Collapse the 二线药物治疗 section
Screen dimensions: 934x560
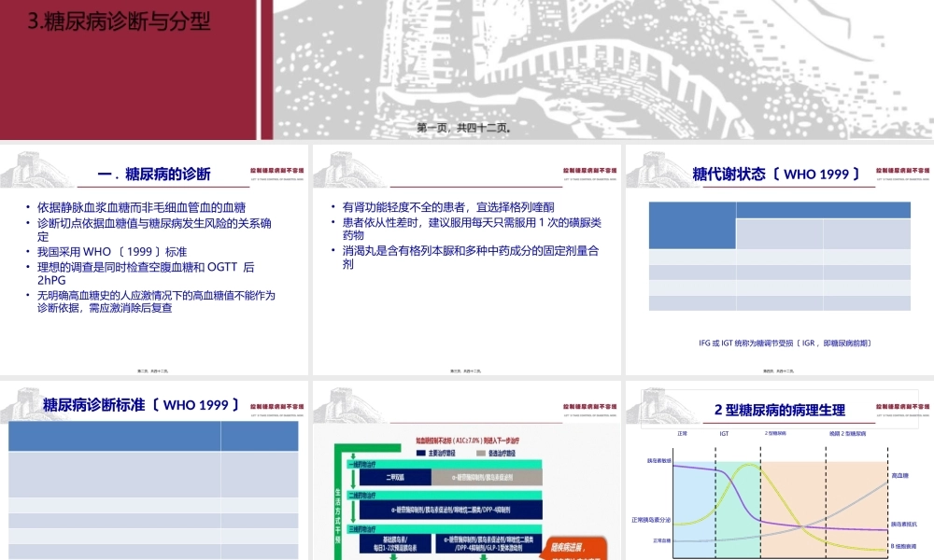[x=362, y=495]
